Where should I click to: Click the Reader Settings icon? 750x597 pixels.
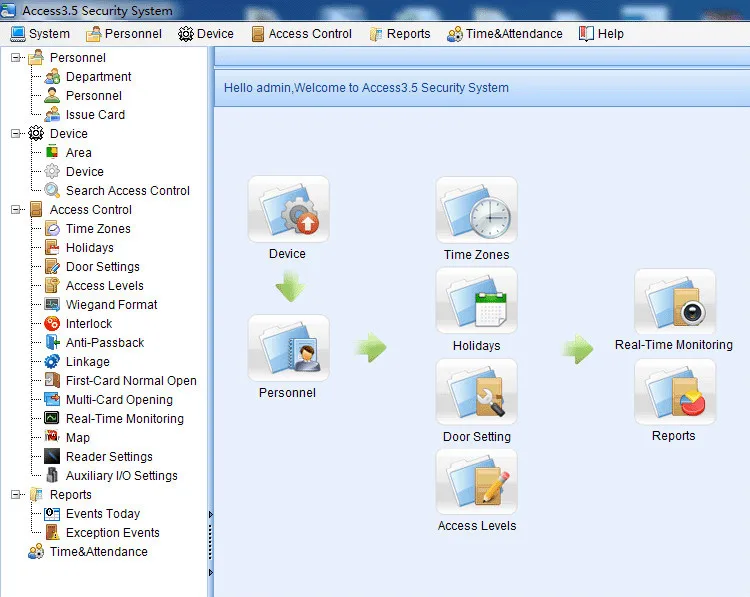(52, 456)
